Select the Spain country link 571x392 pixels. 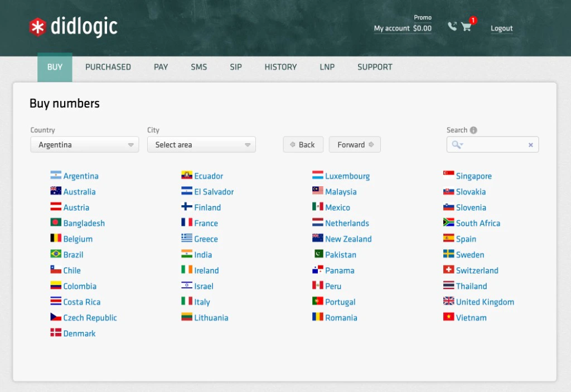point(466,239)
